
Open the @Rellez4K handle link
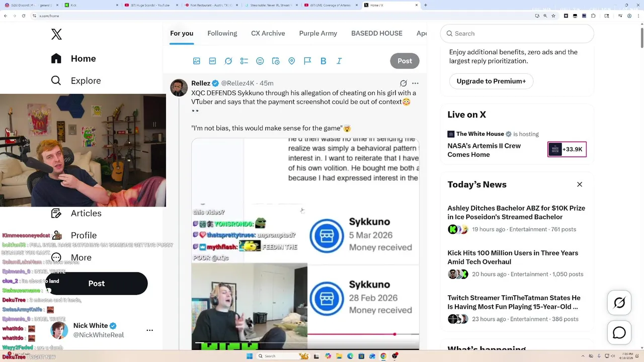click(x=237, y=83)
